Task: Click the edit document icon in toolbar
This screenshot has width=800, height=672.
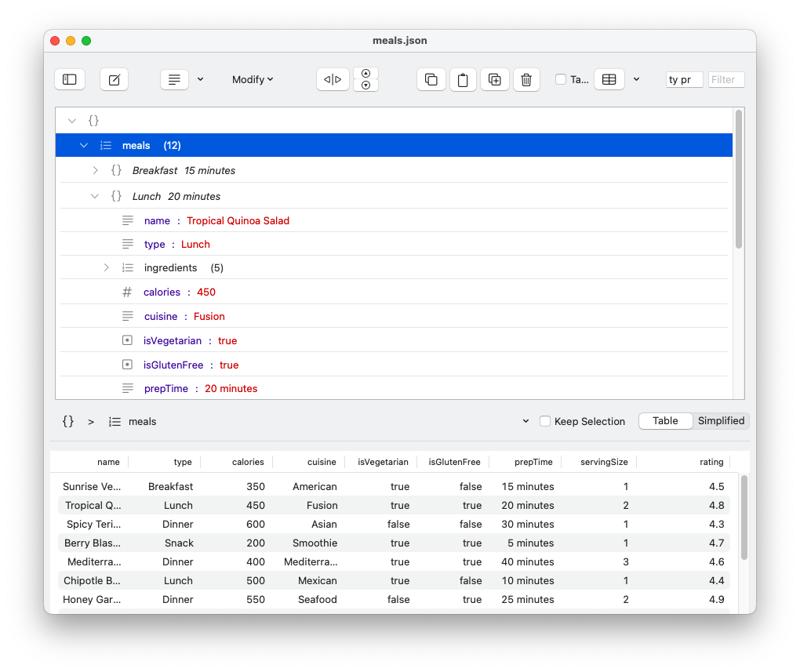Action: tap(114, 79)
